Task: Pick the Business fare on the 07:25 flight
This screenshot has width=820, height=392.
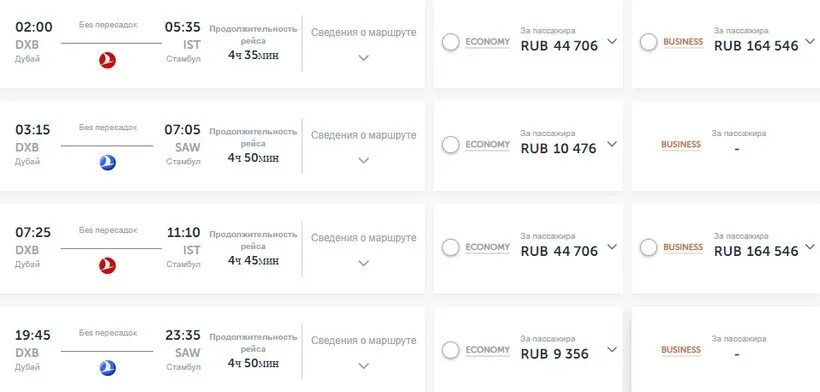Action: point(648,248)
